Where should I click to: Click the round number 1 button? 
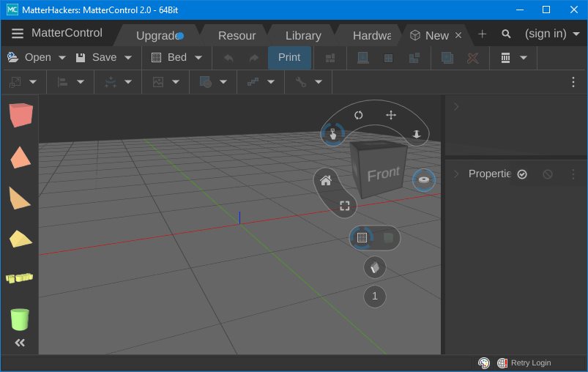pyautogui.click(x=375, y=297)
